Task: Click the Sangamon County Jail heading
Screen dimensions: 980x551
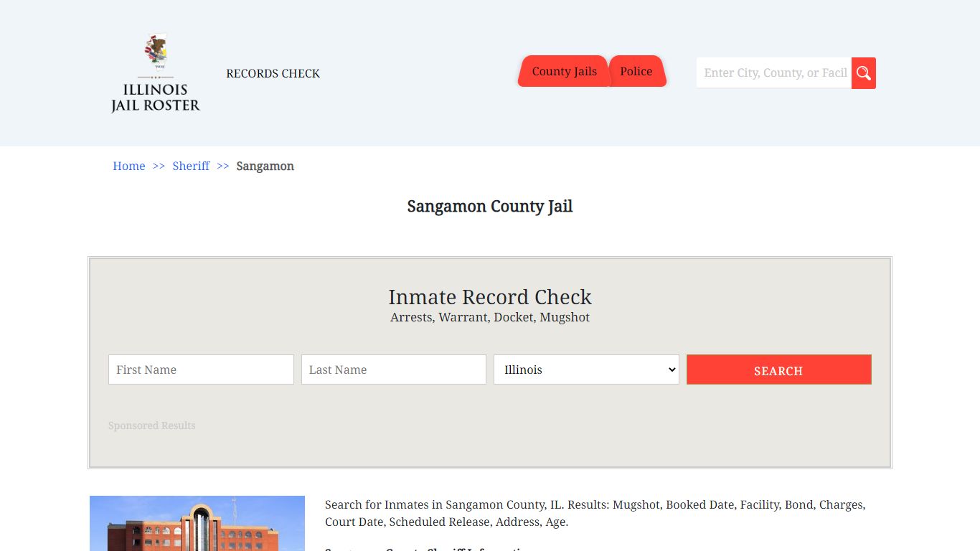Action: (x=490, y=207)
